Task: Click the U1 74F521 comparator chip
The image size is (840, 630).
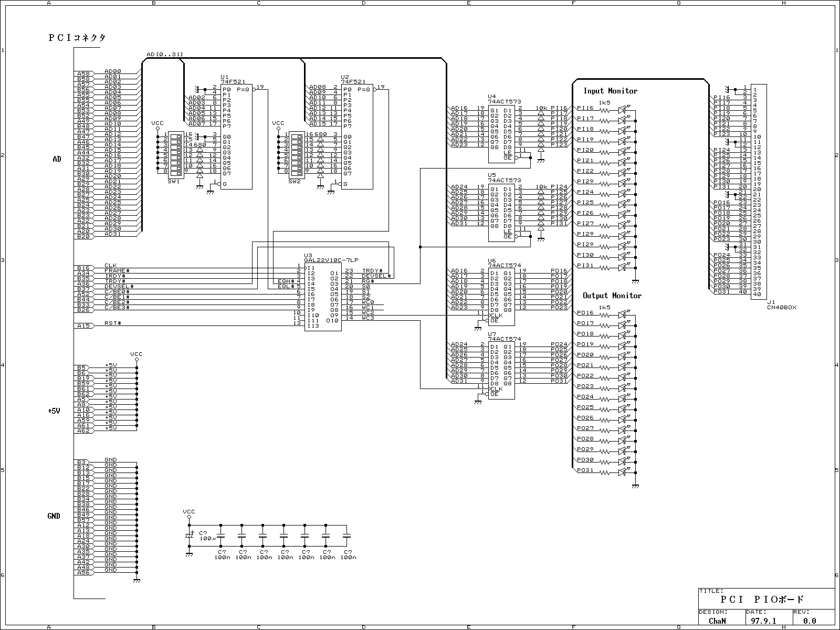Action: click(236, 136)
